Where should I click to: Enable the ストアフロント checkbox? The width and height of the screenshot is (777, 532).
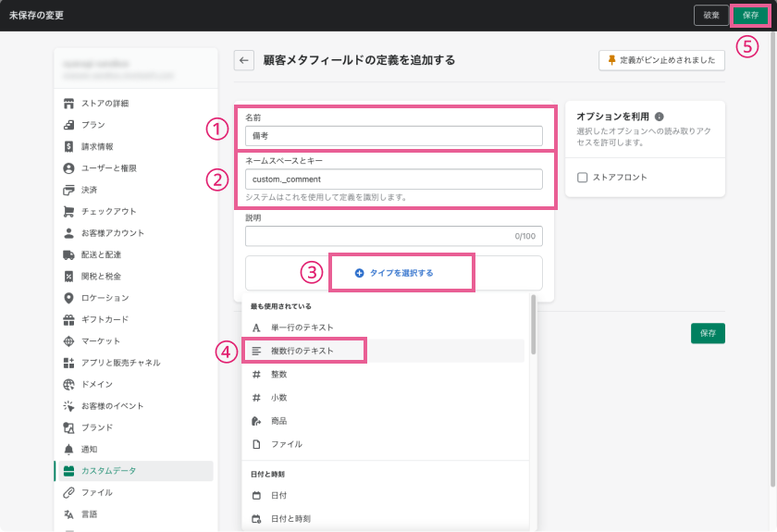tap(582, 177)
